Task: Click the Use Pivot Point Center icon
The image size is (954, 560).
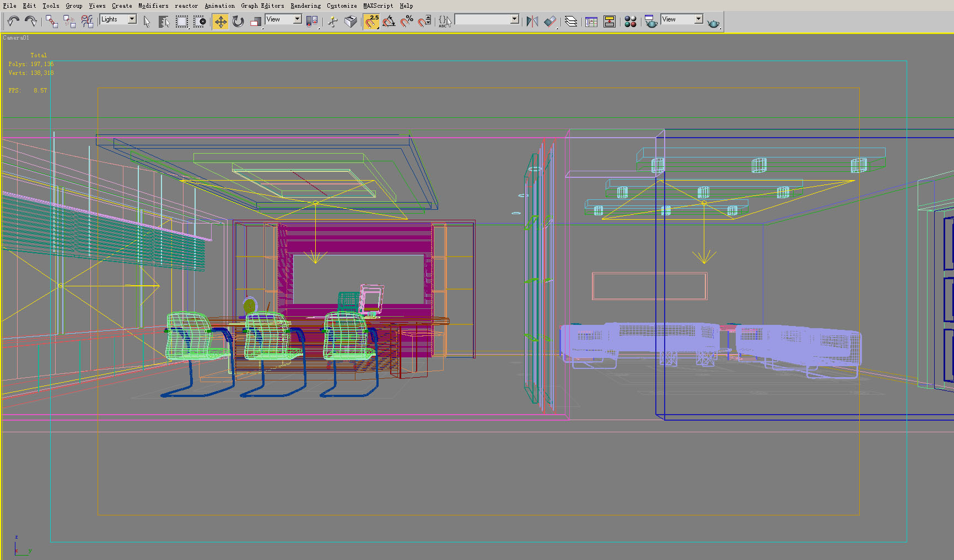Action: click(312, 21)
